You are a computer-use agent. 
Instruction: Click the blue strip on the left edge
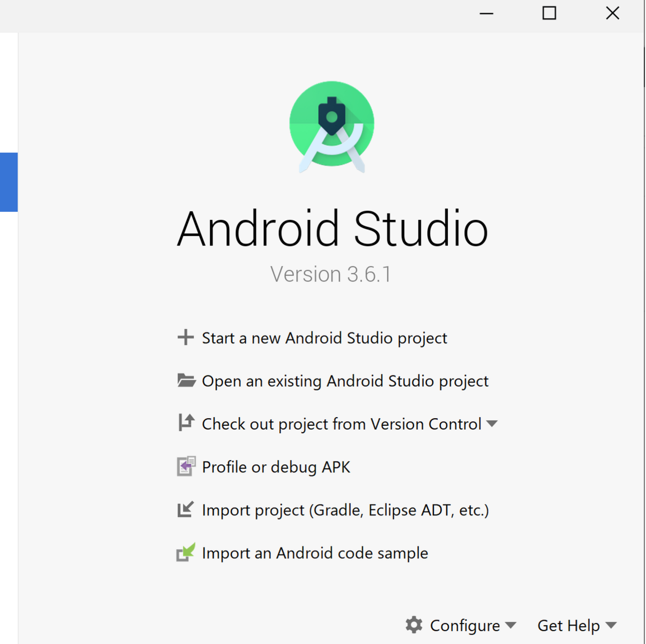point(8,183)
